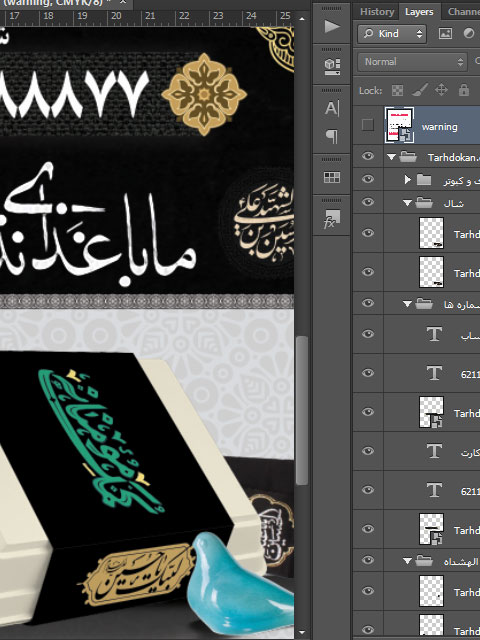Click the الشهداء group folder icon
The width and height of the screenshot is (480, 640).
(424, 561)
